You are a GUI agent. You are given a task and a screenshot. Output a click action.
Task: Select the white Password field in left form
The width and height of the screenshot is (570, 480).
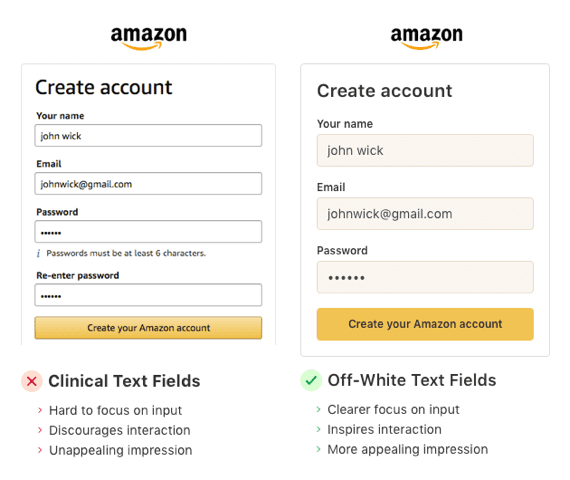tap(148, 232)
